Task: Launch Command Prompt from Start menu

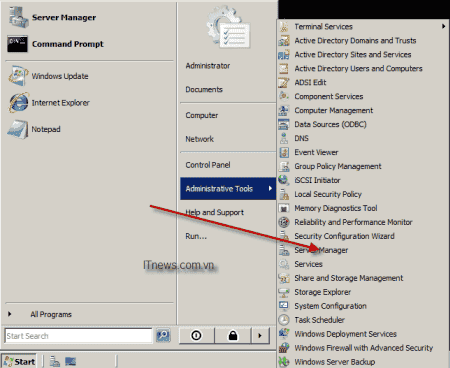Action: pyautogui.click(x=56, y=44)
